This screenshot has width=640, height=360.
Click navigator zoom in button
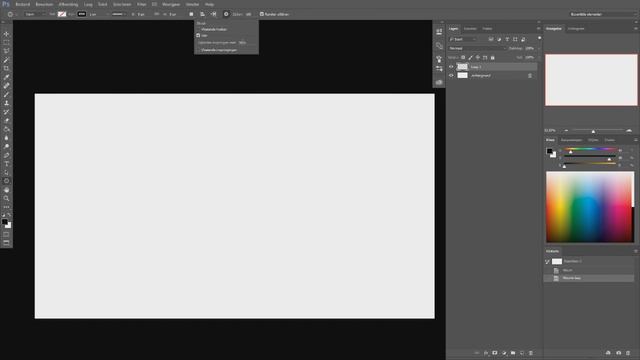(x=629, y=131)
